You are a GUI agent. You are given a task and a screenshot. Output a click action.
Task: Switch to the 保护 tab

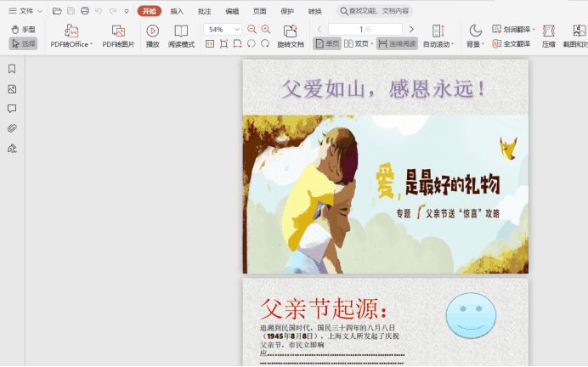pyautogui.click(x=287, y=11)
